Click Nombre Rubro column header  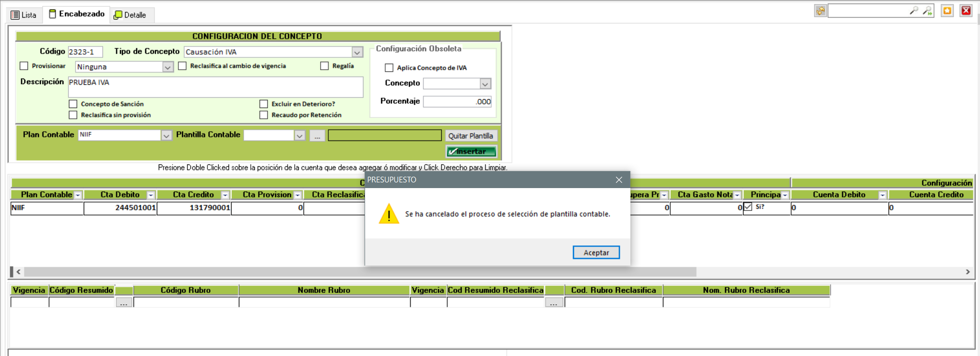(x=324, y=290)
